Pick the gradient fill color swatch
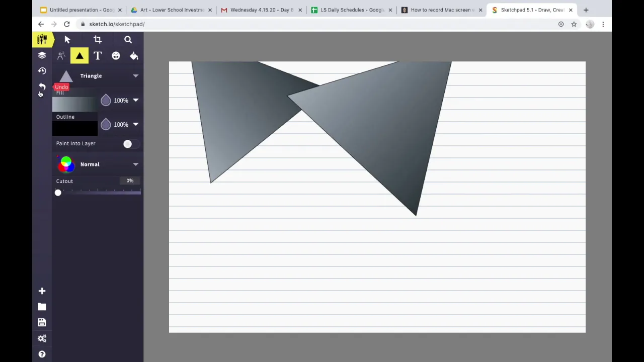Screen dimensions: 644x362 75,104
